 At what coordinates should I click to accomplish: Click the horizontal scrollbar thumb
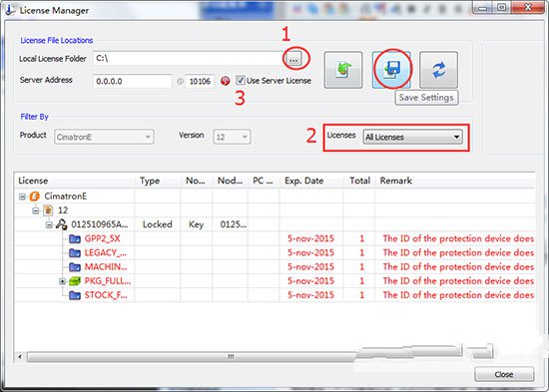pos(232,357)
